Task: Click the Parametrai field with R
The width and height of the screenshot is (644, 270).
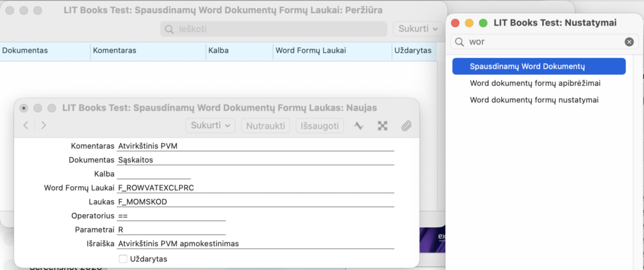Action: [x=171, y=230]
